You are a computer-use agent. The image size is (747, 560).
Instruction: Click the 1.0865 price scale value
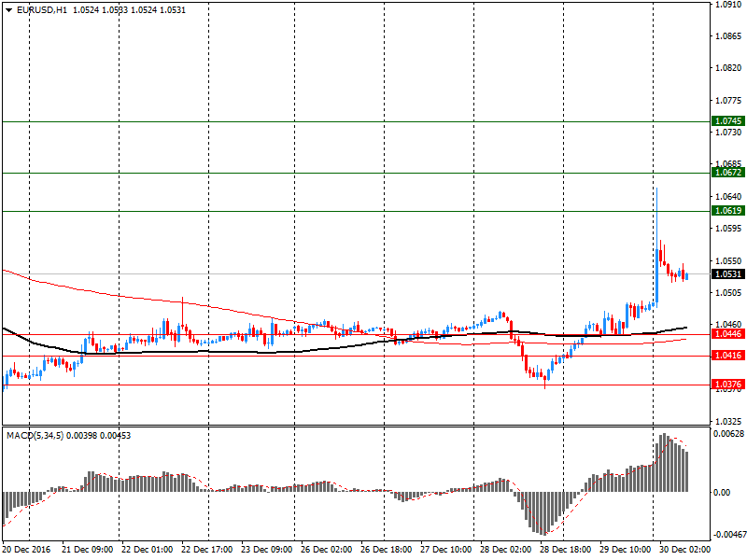point(728,36)
